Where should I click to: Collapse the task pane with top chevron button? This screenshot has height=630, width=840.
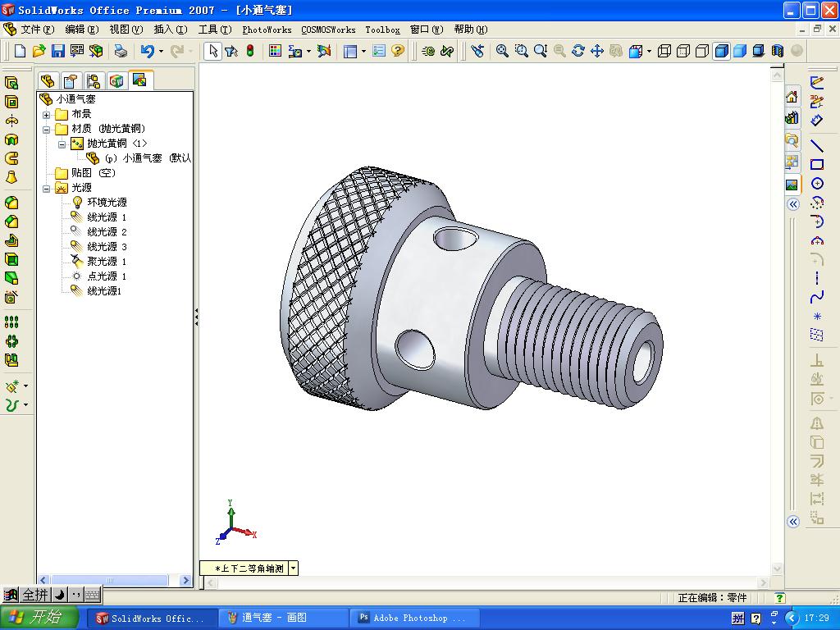click(793, 204)
